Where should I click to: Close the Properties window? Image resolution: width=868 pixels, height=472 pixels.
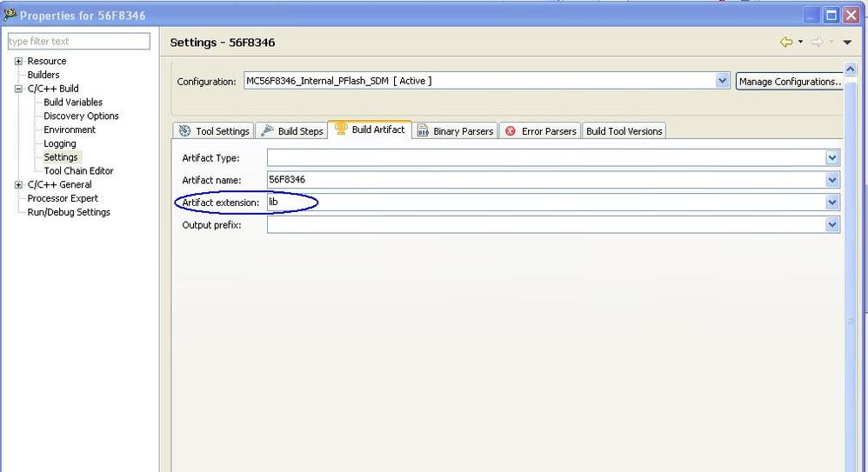coord(851,15)
